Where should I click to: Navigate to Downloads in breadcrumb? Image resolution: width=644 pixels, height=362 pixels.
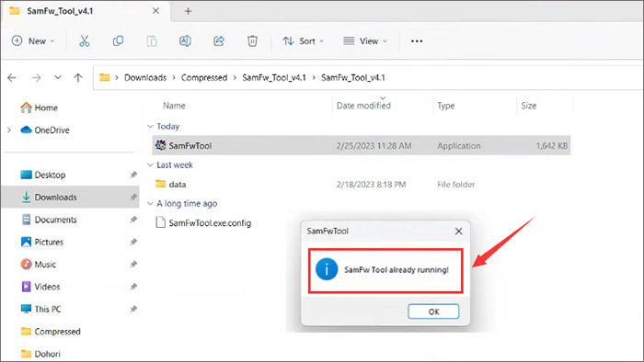[x=145, y=77]
